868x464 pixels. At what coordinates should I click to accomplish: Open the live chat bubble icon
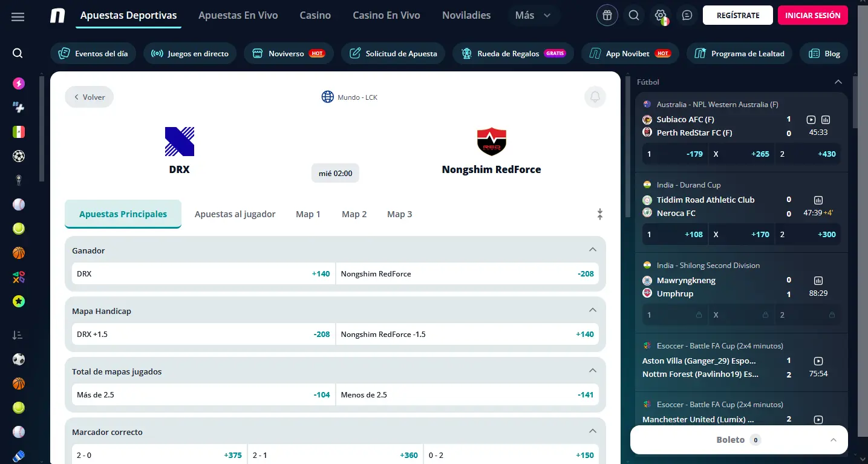point(687,16)
